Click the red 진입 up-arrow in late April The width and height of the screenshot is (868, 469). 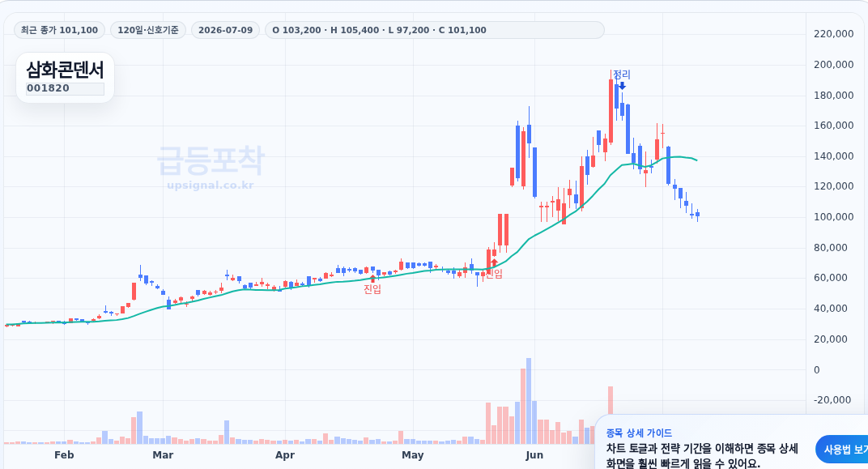(372, 279)
